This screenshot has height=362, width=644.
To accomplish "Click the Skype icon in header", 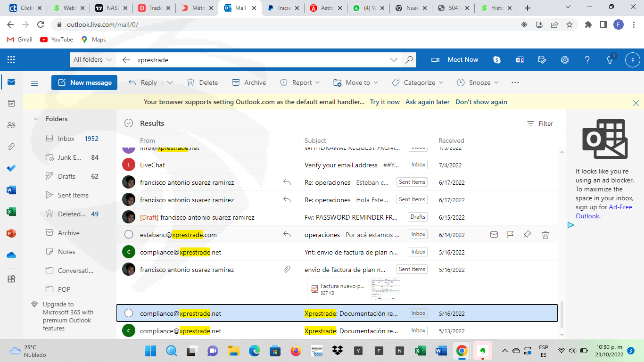I will (x=497, y=60).
